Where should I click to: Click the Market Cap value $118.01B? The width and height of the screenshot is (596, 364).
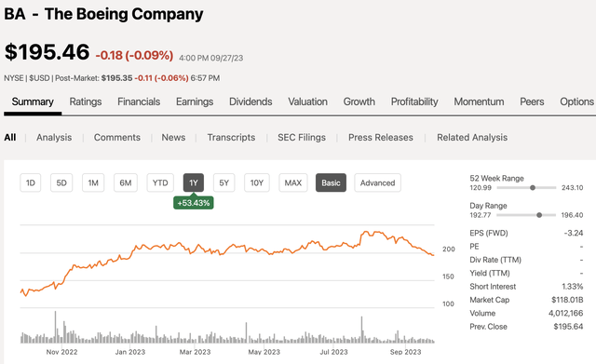(x=567, y=300)
